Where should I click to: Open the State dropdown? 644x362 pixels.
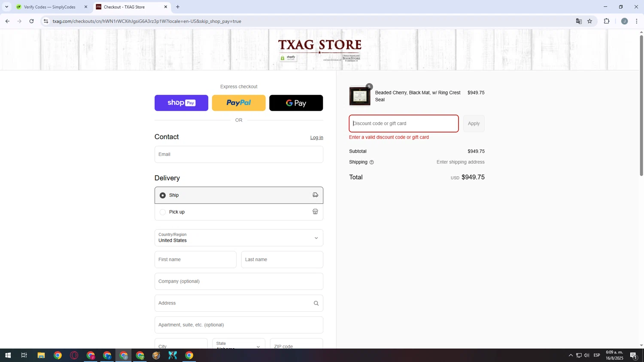tap(238, 344)
